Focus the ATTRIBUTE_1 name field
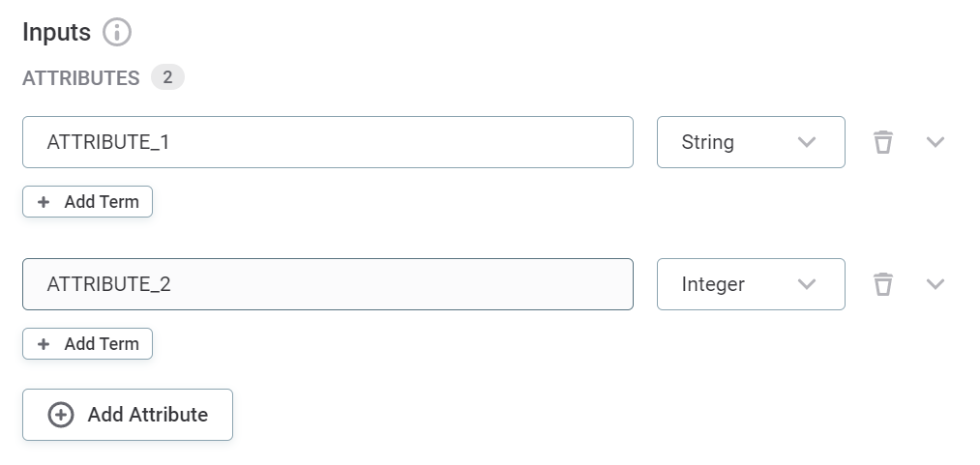 (327, 142)
